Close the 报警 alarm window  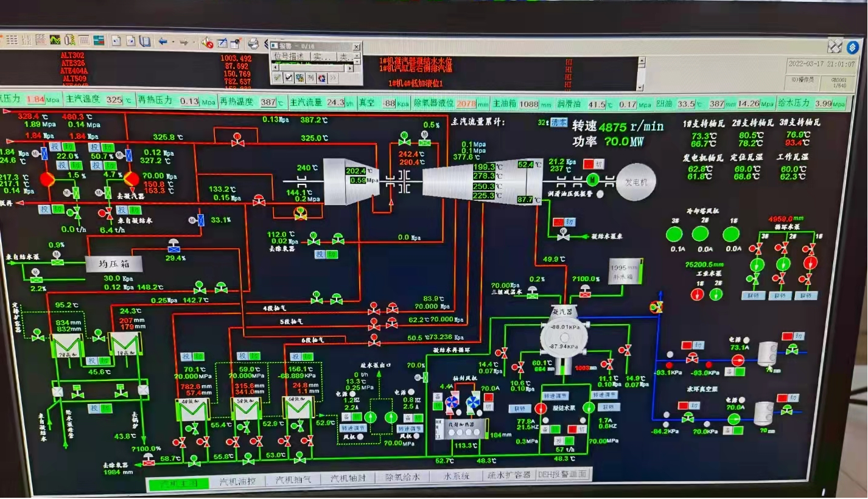[356, 47]
